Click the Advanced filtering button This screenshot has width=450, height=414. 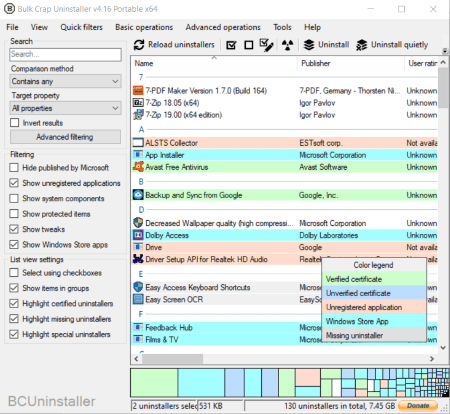coord(65,137)
